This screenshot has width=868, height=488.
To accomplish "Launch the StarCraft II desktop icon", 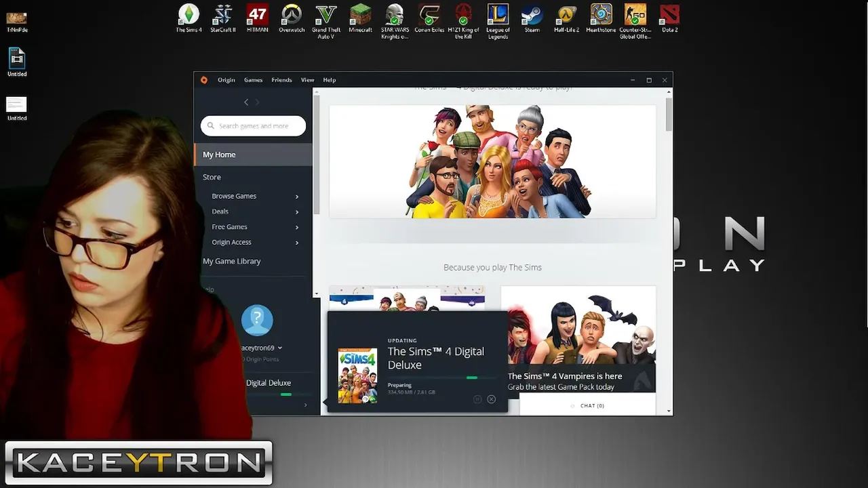I will pyautogui.click(x=223, y=18).
